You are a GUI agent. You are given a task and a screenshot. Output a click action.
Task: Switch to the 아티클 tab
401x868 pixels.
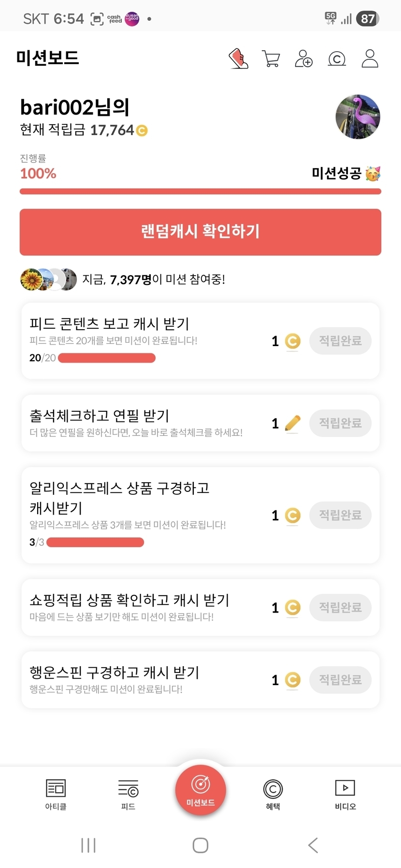(x=56, y=794)
